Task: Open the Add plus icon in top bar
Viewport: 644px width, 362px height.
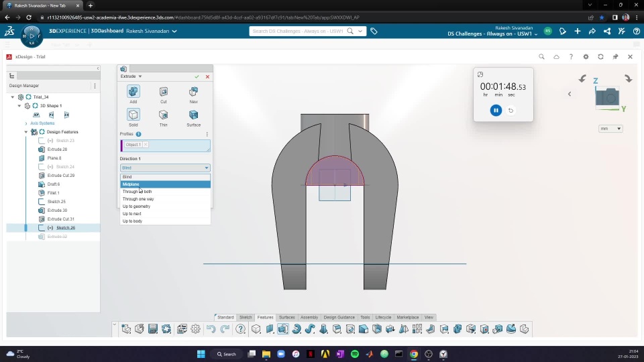Action: [x=578, y=32]
